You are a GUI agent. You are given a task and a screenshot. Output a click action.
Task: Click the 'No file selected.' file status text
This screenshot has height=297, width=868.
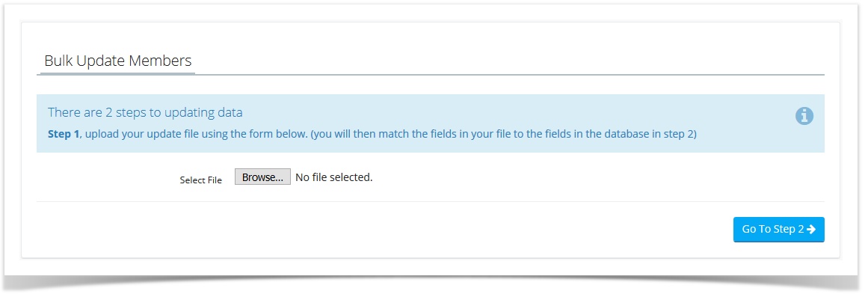coord(333,177)
